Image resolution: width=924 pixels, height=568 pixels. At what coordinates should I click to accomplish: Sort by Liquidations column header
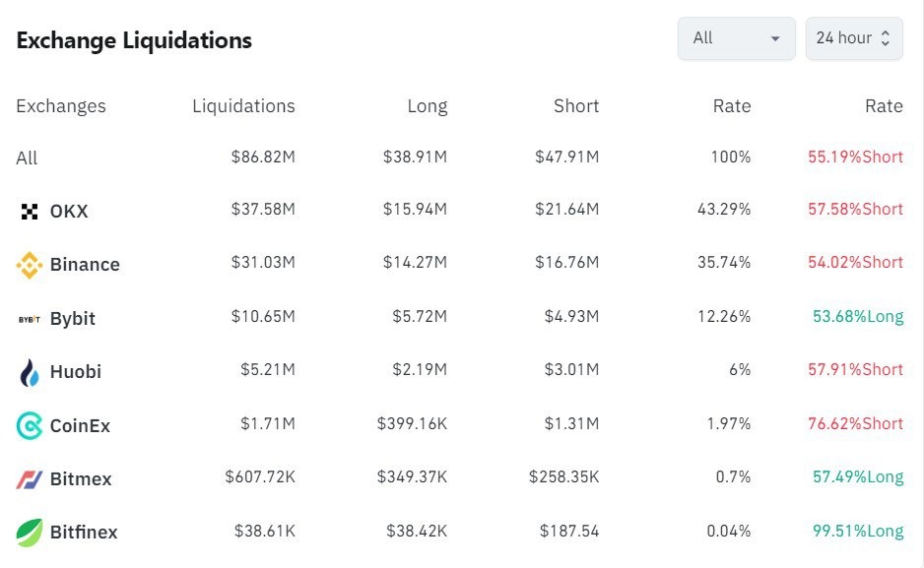click(243, 106)
